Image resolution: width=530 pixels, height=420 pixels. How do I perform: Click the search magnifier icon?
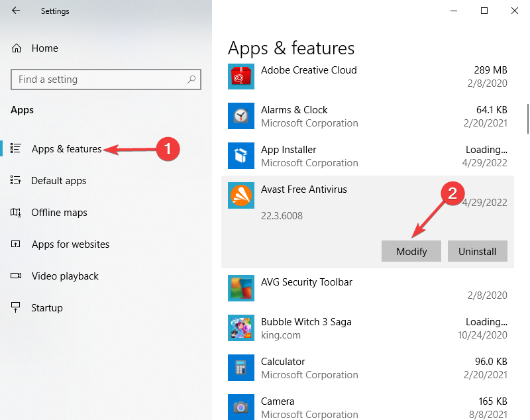pos(191,79)
